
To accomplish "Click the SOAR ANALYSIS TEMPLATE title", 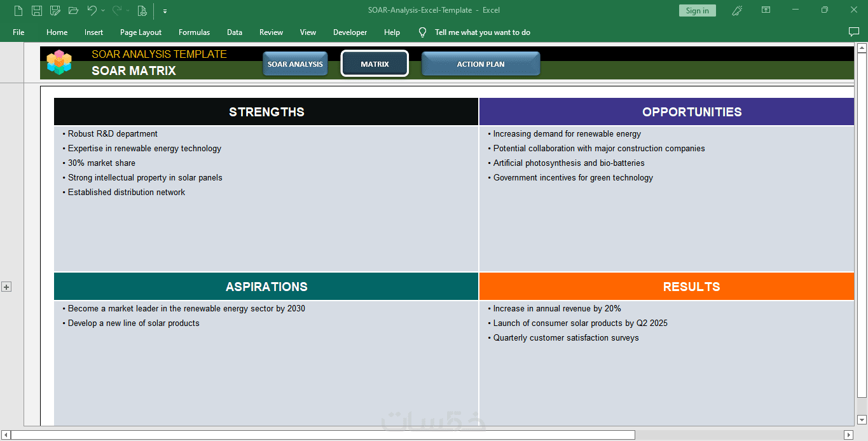I will (159, 55).
